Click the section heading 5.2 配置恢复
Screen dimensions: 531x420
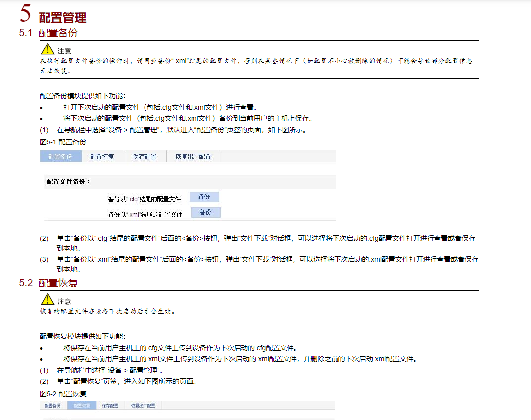tap(48, 283)
